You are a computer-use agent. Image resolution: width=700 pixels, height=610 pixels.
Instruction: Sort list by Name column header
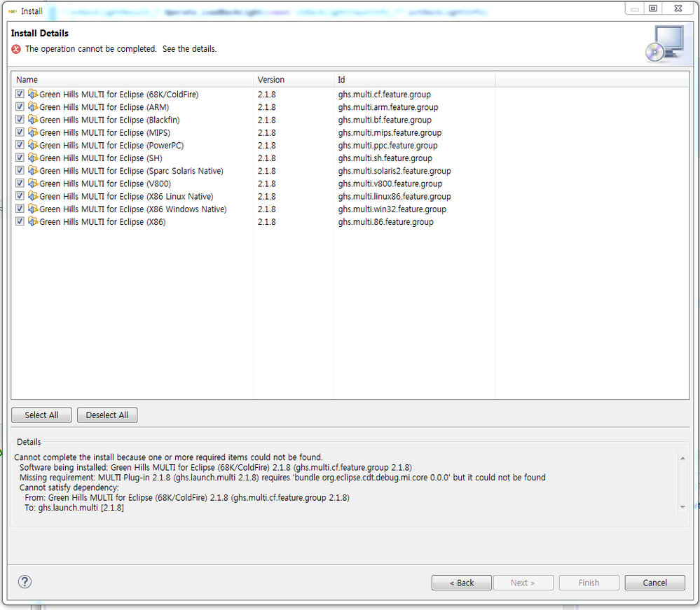(x=132, y=79)
